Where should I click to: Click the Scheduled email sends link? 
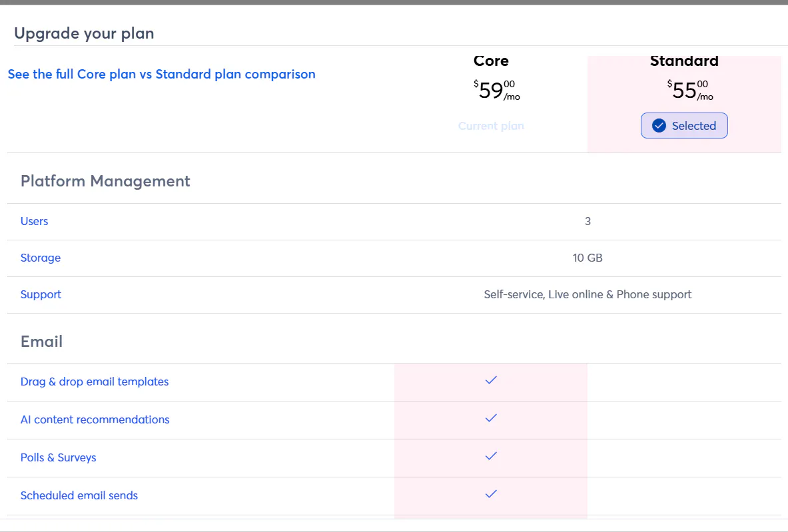(79, 495)
